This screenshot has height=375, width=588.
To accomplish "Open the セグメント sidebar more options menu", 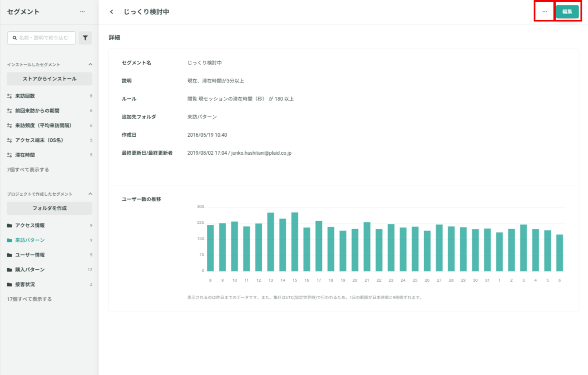I will (82, 12).
